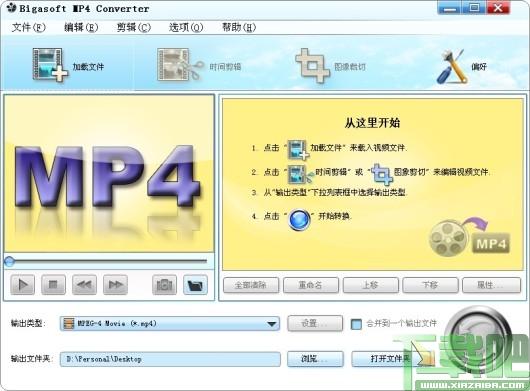Click the MPEG-4 format icon in dropdown

[x=69, y=323]
